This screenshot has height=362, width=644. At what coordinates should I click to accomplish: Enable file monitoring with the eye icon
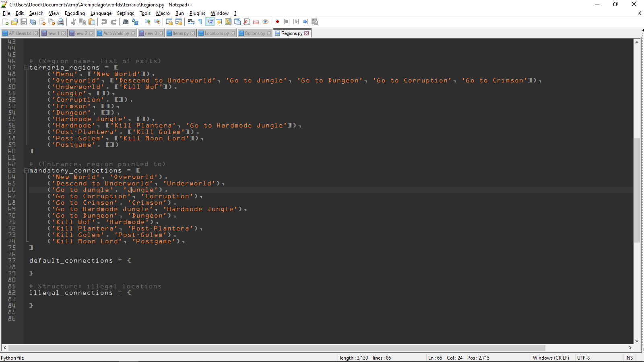click(x=265, y=22)
